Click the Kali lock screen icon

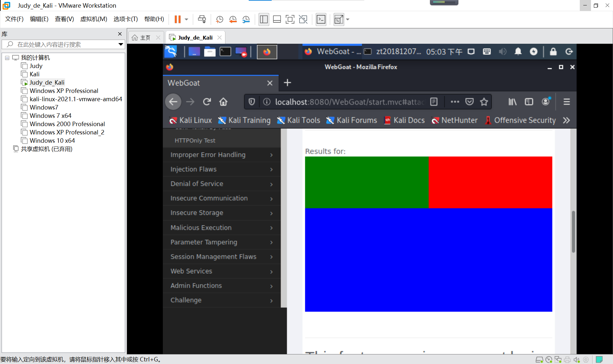(553, 51)
